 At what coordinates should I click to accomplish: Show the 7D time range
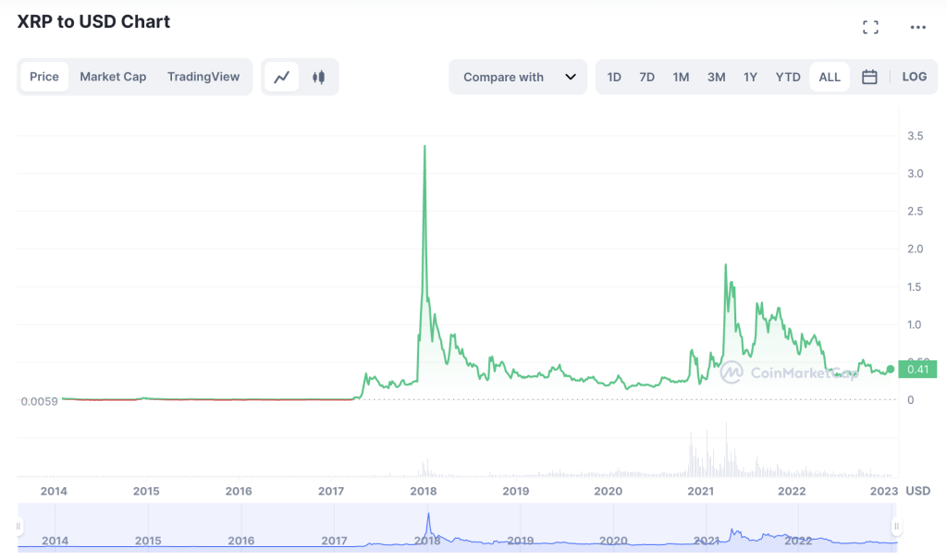[646, 78]
